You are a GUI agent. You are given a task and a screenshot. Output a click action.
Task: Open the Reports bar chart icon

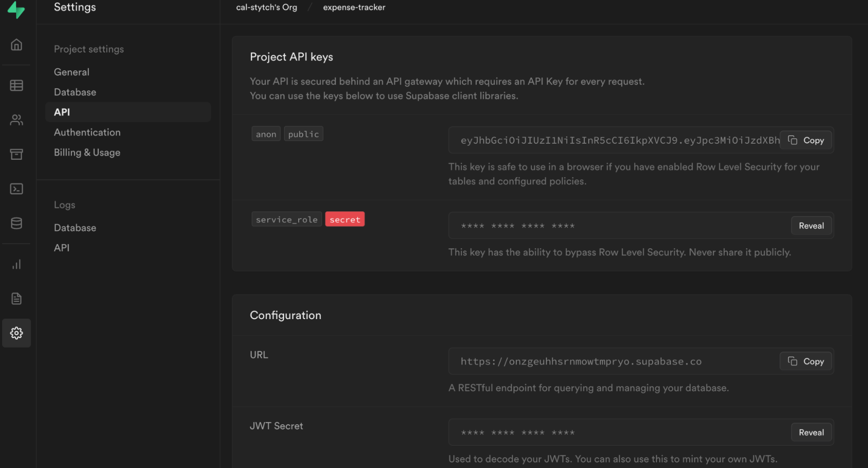click(x=17, y=264)
